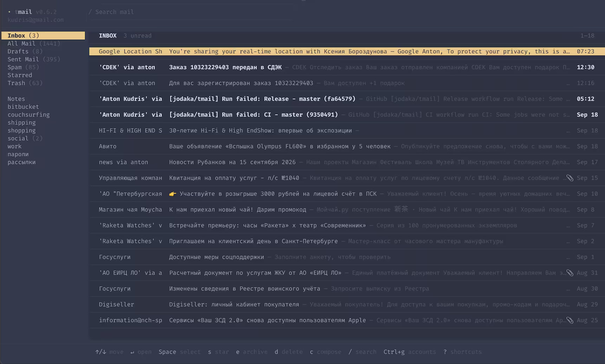Open the Магазин чая Moychay email
605x364 pixels.
point(347,209)
